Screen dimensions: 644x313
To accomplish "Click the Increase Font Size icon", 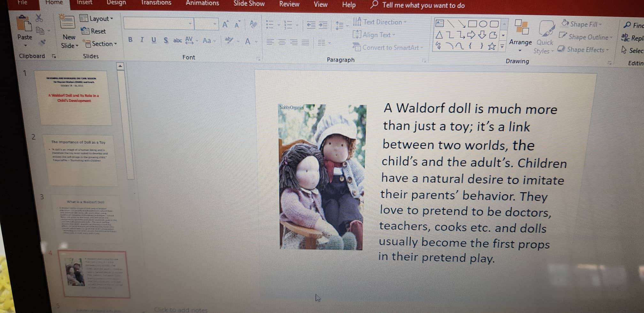I will 225,24.
